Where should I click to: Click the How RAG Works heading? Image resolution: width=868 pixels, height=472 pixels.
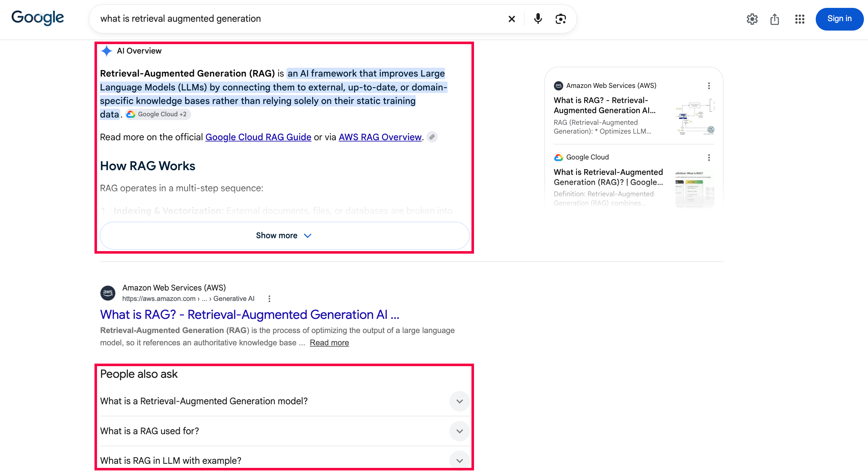[x=148, y=166]
